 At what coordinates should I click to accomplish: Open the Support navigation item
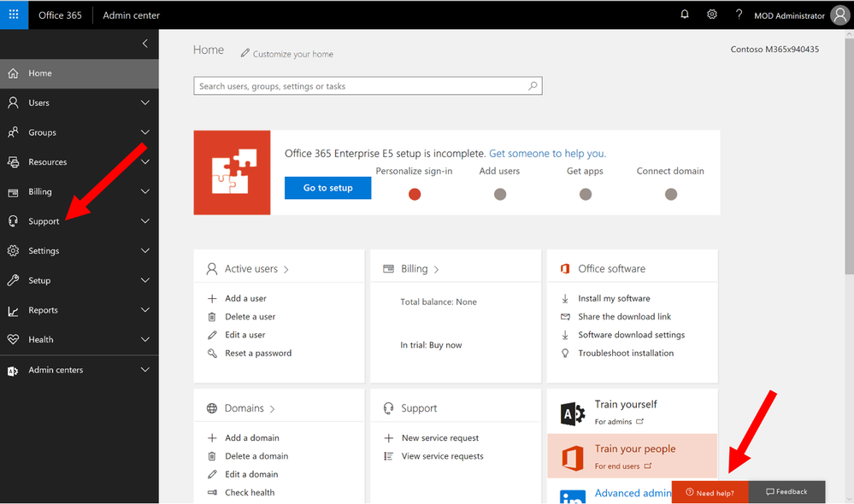pyautogui.click(x=80, y=221)
